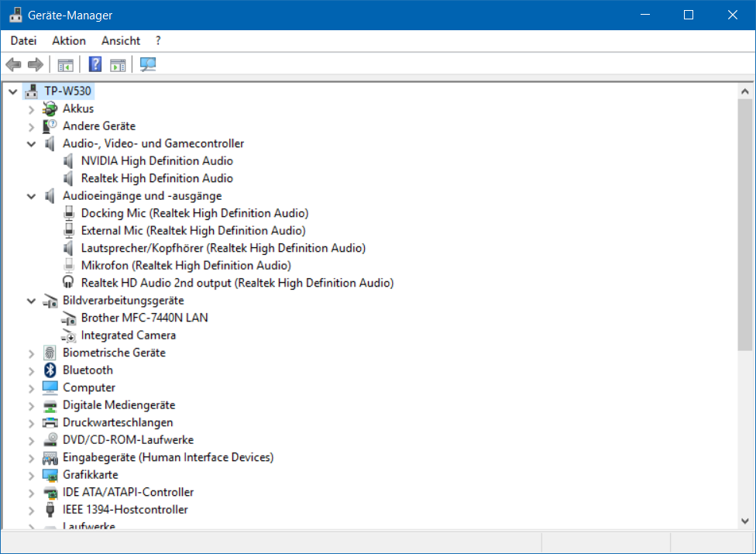
Task: Open the Datei menu
Action: [x=23, y=41]
